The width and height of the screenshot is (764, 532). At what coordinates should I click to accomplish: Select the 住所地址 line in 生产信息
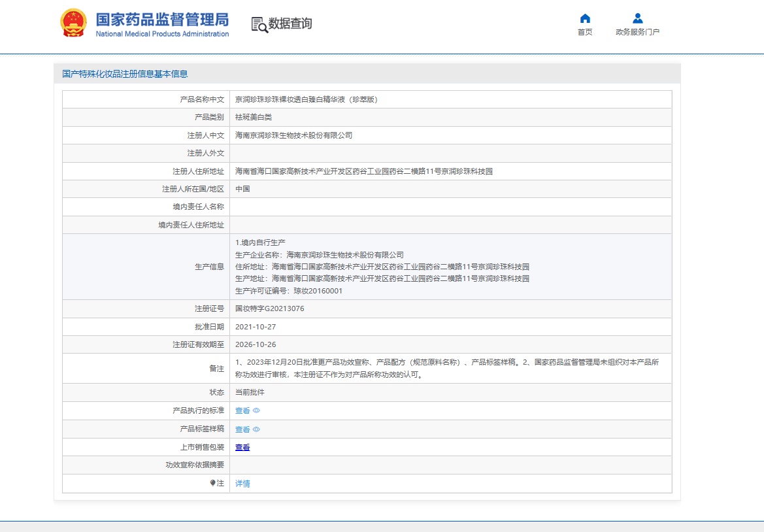382,267
